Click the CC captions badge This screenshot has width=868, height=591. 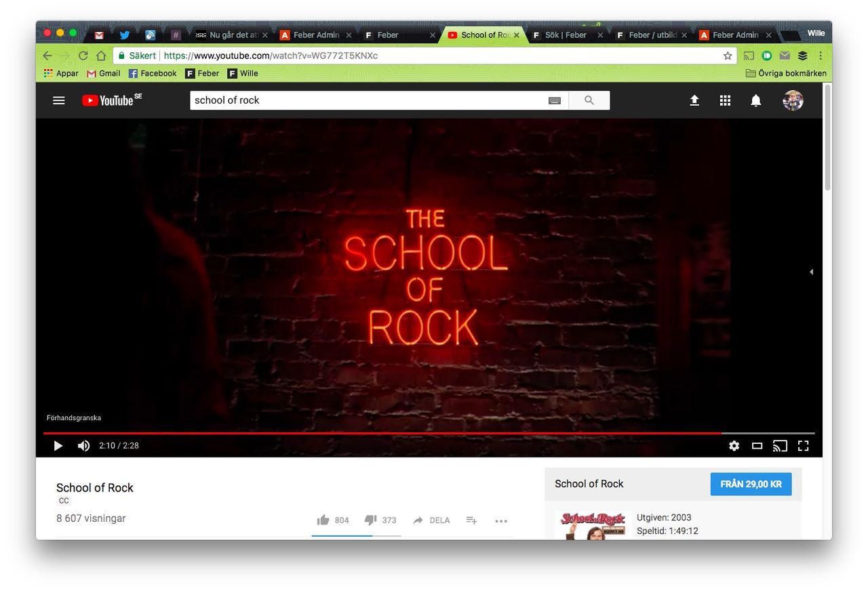click(x=64, y=501)
